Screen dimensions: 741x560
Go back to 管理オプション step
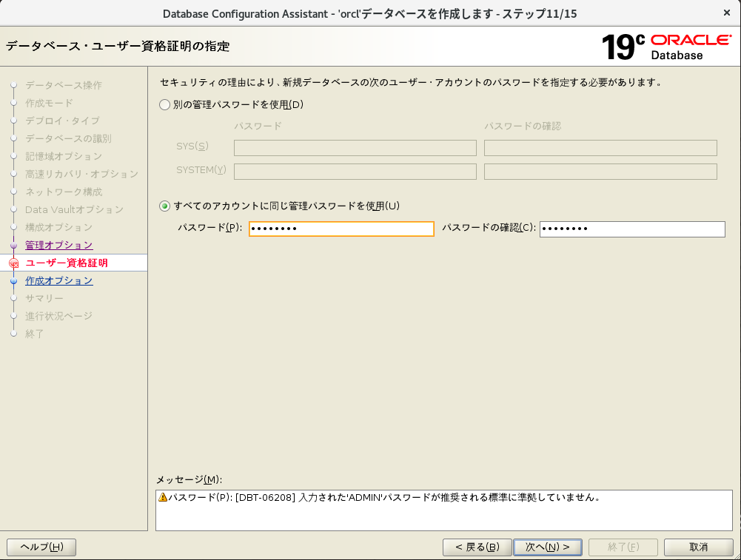pos(59,245)
